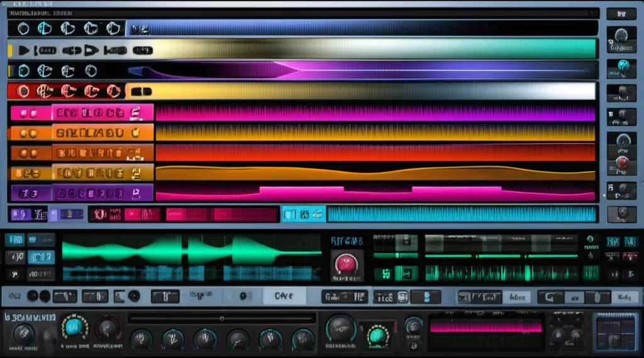
Task: Click the black pill button on the yellow clip
Action: [142, 92]
